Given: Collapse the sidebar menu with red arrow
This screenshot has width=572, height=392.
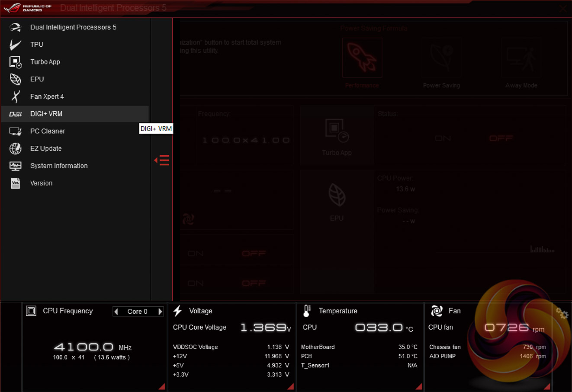Looking at the screenshot, I should click(162, 161).
